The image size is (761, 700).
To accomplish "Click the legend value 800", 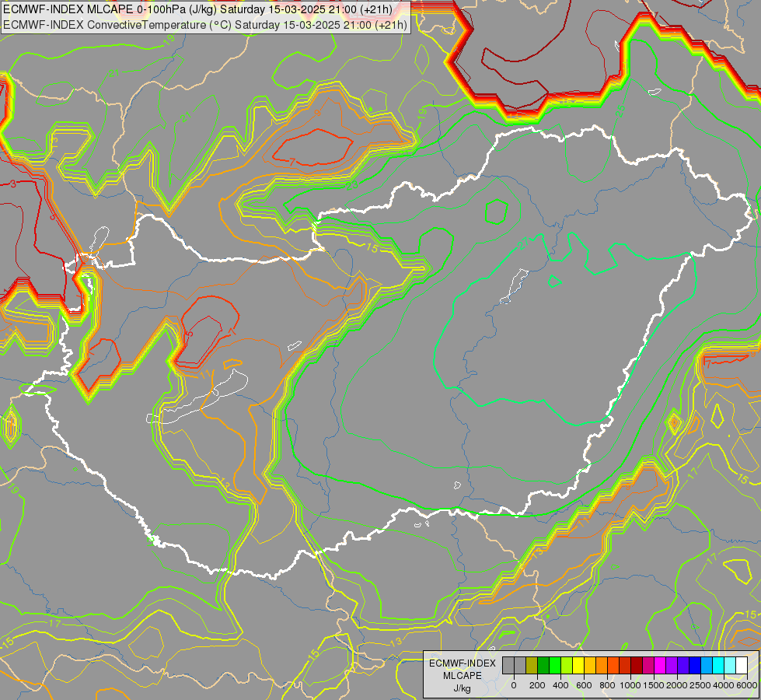I will pos(608,685).
